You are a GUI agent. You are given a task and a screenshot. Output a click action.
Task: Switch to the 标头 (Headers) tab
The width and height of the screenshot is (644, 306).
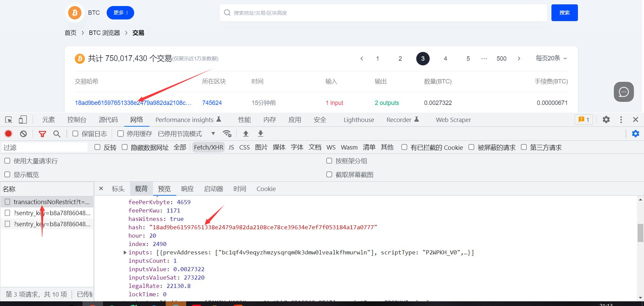pyautogui.click(x=118, y=189)
